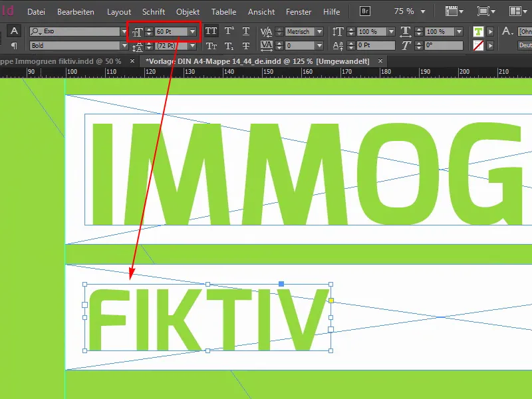
Task: Click the kerning icon
Action: 267,32
